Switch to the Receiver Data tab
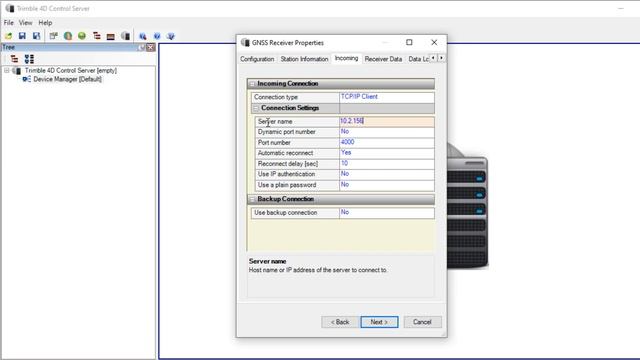Screen dimensions: 640x360 click(383, 59)
